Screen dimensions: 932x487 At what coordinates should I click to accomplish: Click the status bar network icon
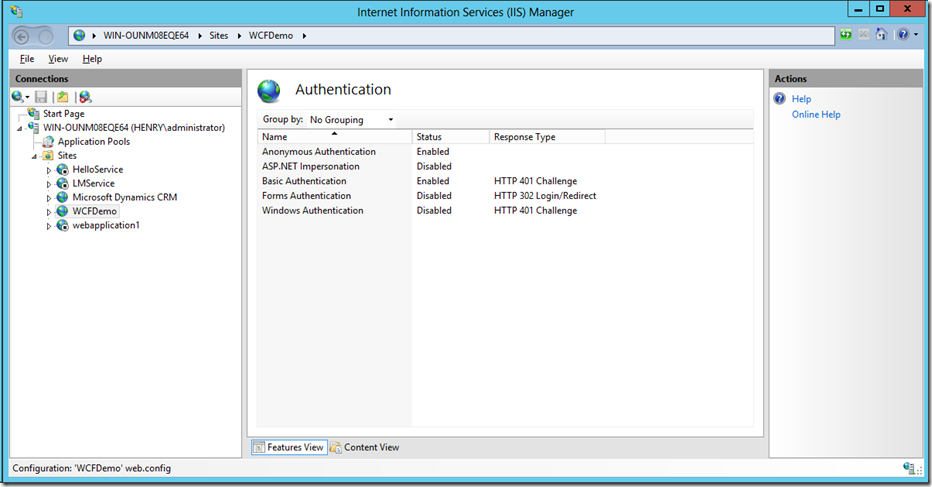[x=909, y=469]
